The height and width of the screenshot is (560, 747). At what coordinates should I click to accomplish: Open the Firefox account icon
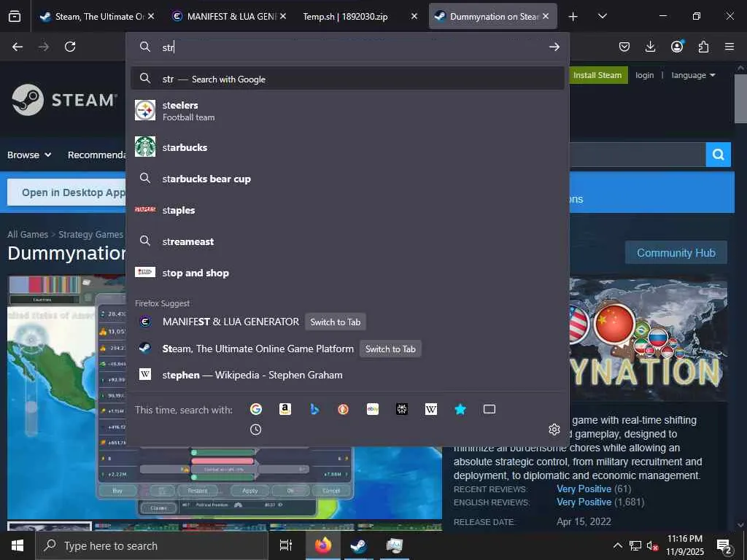point(677,47)
